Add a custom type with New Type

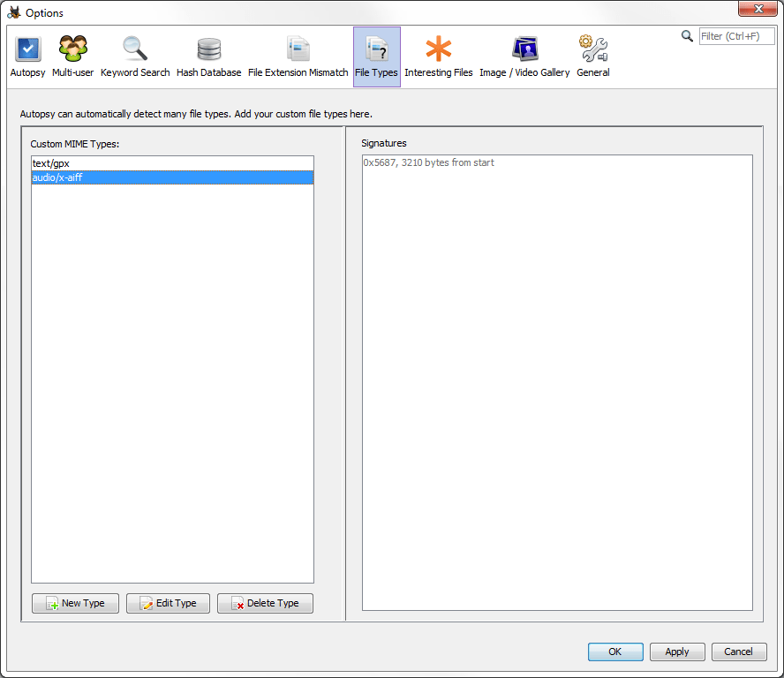76,603
